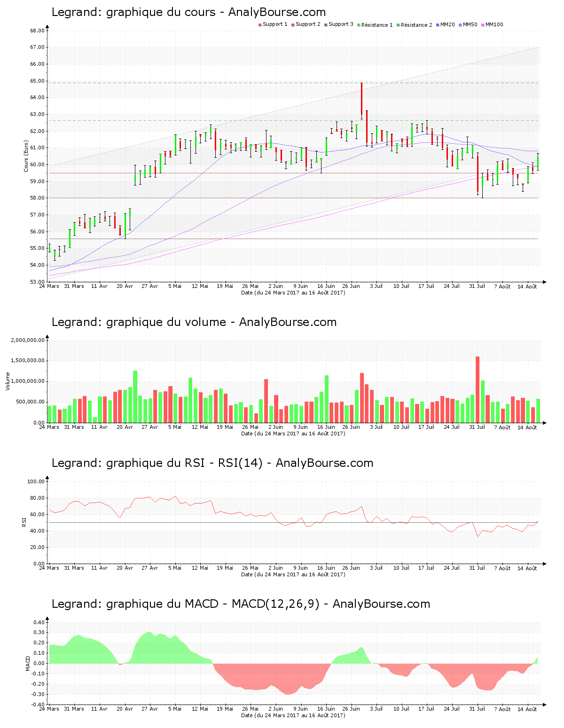Click the MM20 blue legend swatch
Viewport: 564px width, 728px height.
tap(438, 25)
